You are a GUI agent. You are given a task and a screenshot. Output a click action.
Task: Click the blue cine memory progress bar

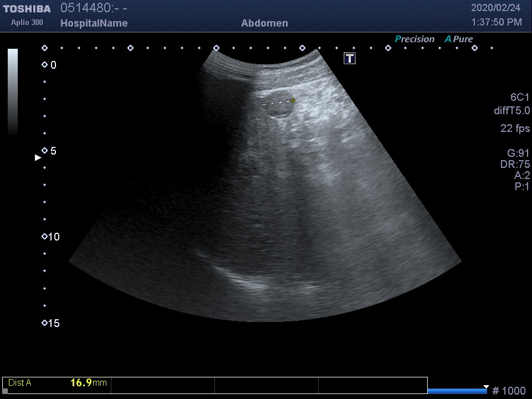[x=457, y=391]
